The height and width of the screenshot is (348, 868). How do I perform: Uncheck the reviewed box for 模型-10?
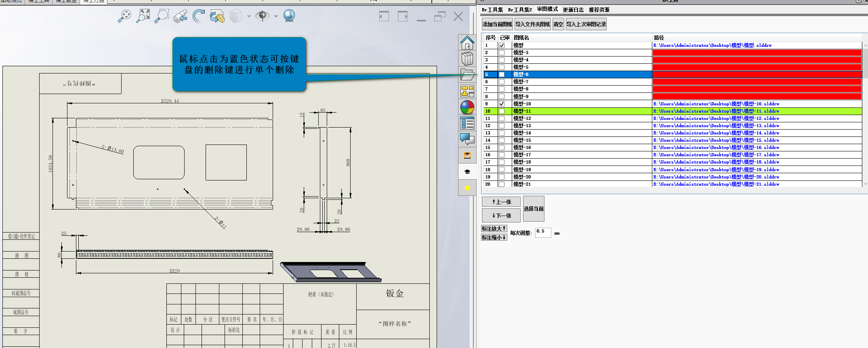502,104
